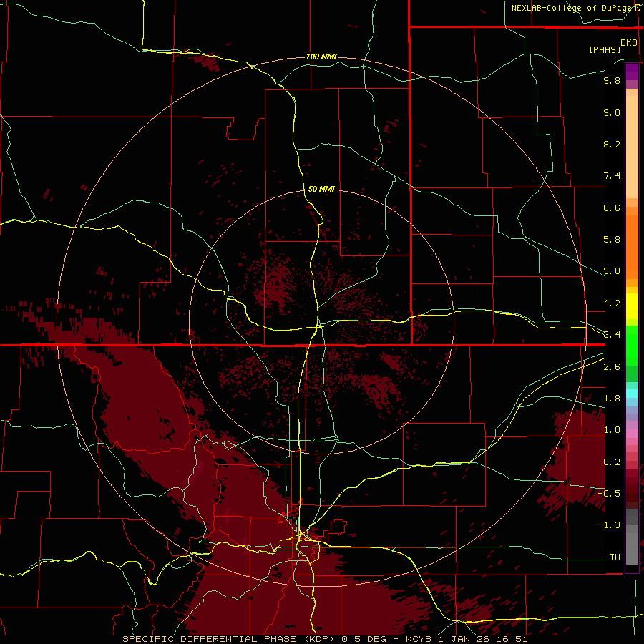The height and width of the screenshot is (644, 644).
Task: Click the cyan segment of the color bar
Action: 632,394
